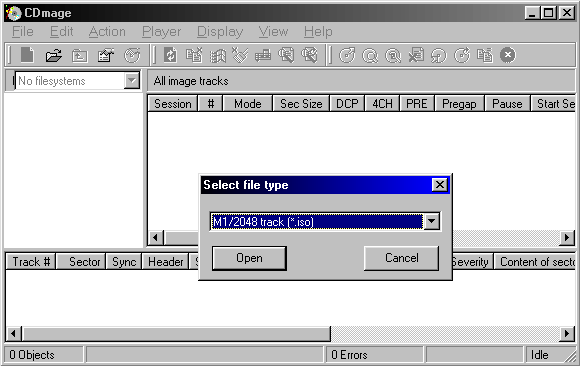The image size is (580, 366).
Task: Click the Sec Size column header
Action: click(301, 104)
